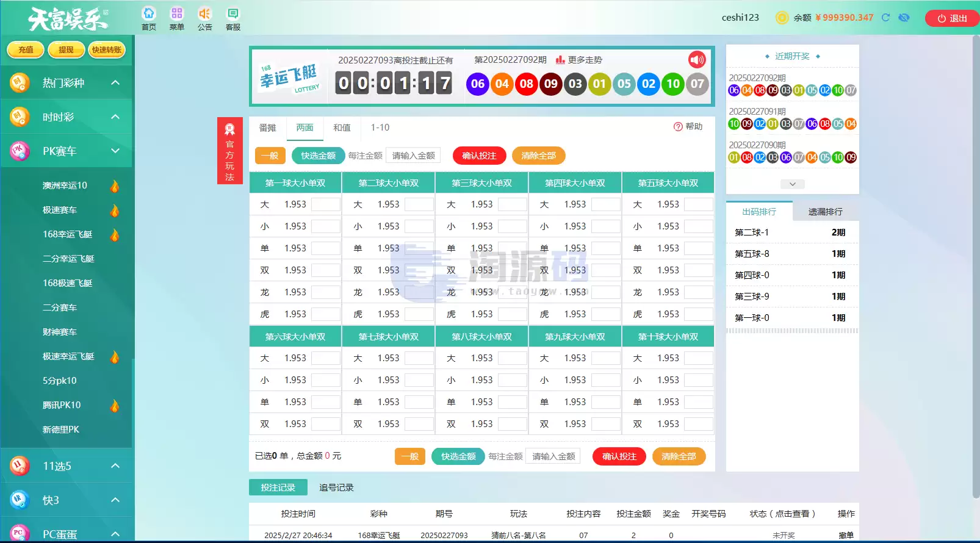The image size is (980, 543).
Task: Open 更多走势 trend chart
Action: coord(578,60)
